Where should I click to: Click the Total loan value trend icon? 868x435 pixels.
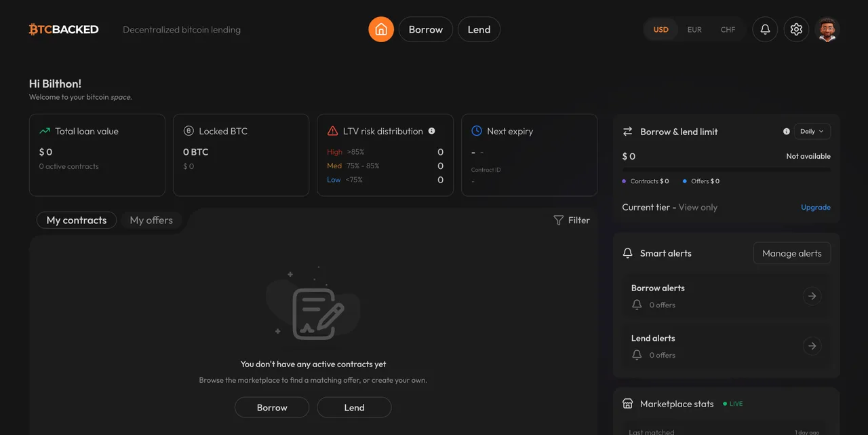[45, 131]
